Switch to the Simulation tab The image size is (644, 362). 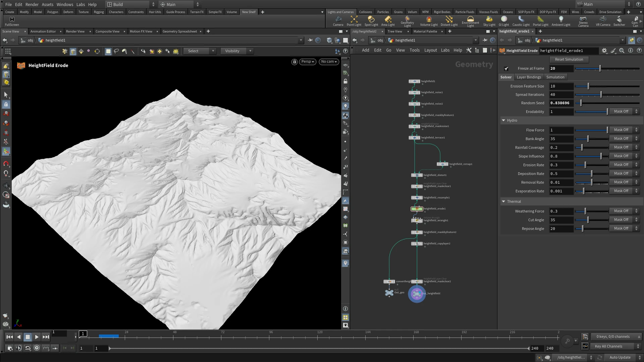(555, 77)
